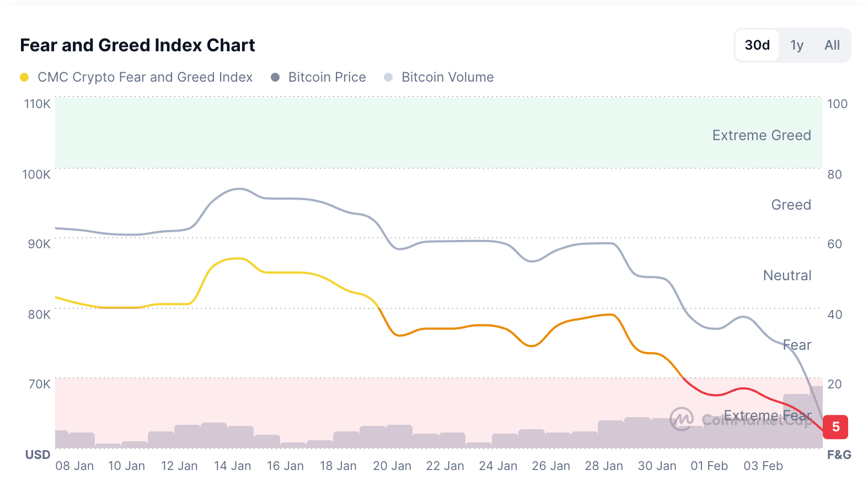Switch to the 1y time range

coord(796,45)
